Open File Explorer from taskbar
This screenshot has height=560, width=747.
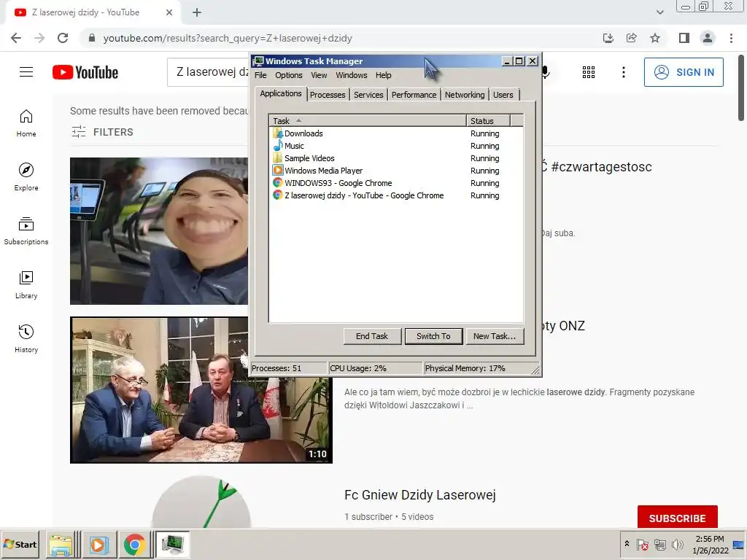pyautogui.click(x=62, y=544)
